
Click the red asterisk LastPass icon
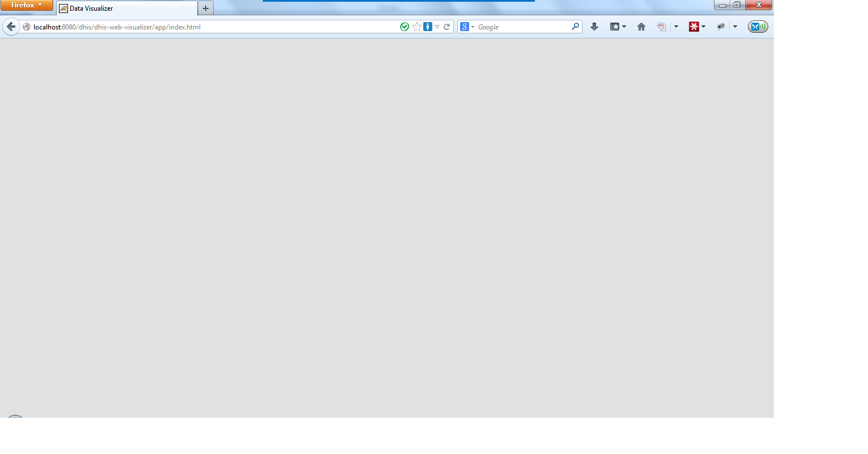(x=693, y=27)
